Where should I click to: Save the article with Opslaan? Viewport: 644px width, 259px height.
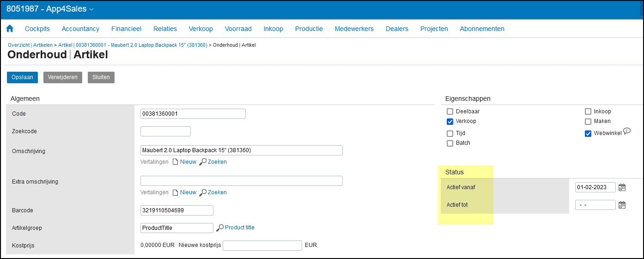click(x=22, y=77)
